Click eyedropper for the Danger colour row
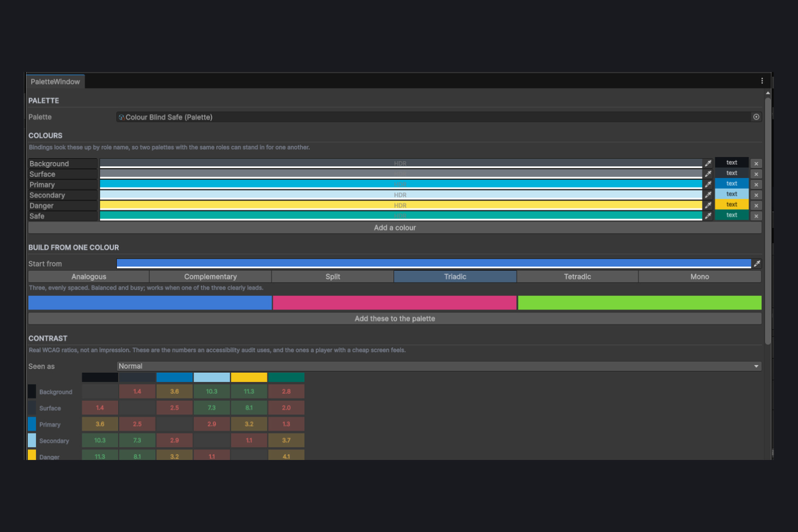This screenshot has width=798, height=532. tap(708, 205)
